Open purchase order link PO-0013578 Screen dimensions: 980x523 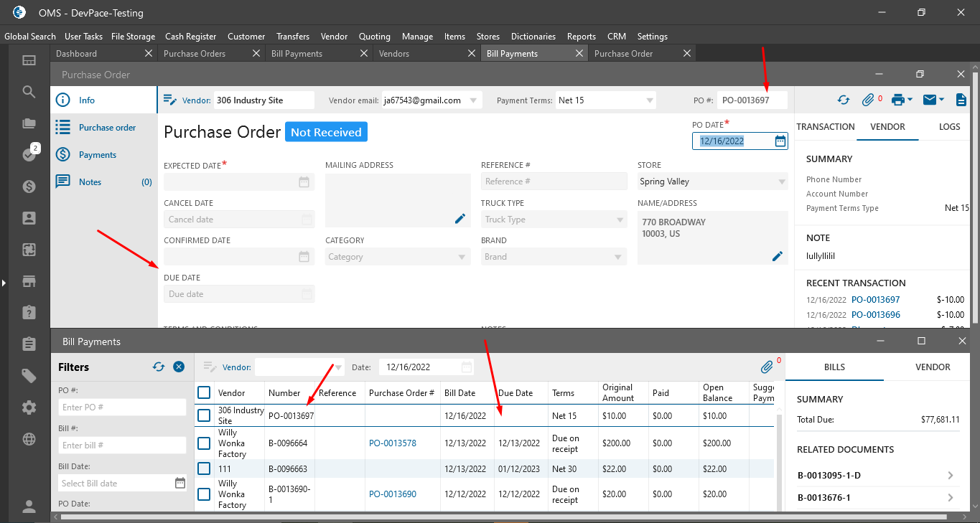(x=392, y=443)
